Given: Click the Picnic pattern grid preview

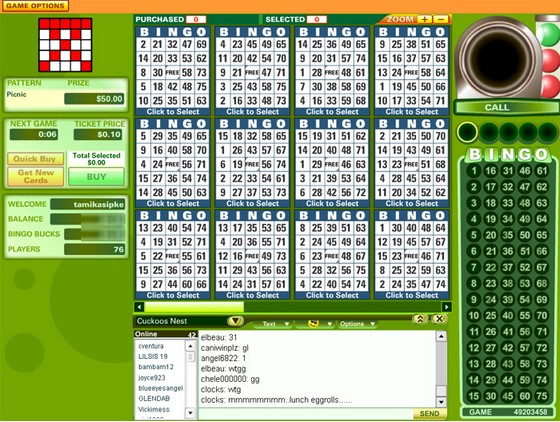Looking at the screenshot, I should [x=65, y=45].
